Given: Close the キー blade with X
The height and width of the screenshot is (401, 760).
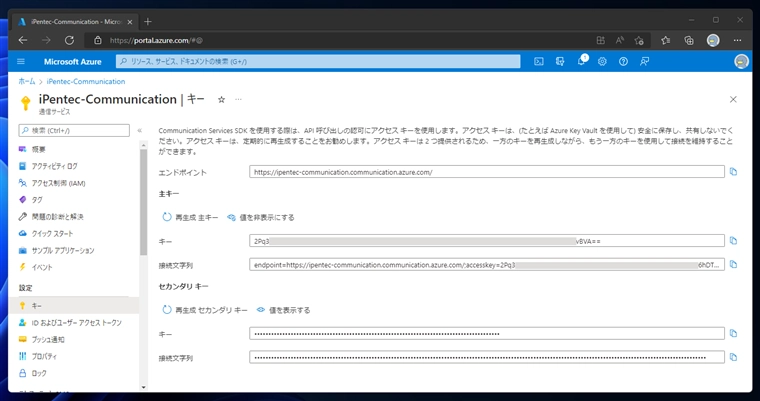Looking at the screenshot, I should point(733,99).
